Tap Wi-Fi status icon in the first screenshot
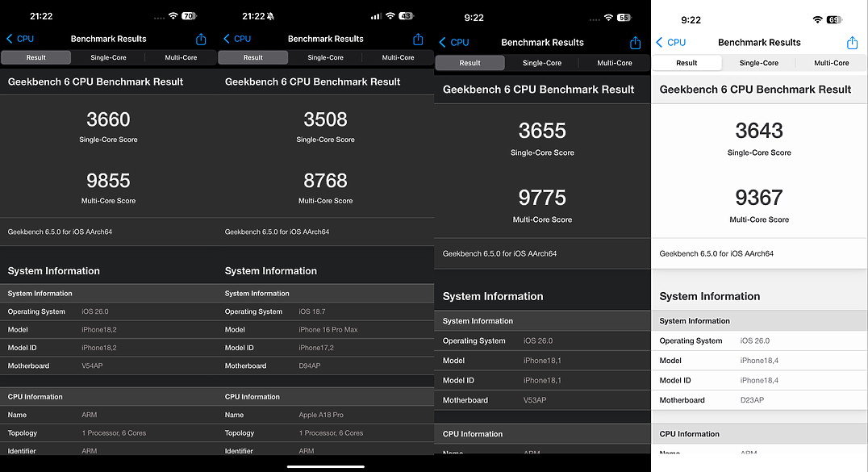The height and width of the screenshot is (472, 868). [x=173, y=16]
